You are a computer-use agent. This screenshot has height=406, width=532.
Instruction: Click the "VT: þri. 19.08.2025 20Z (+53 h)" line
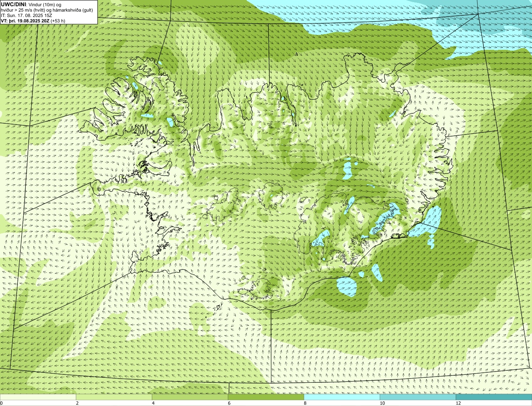click(33, 20)
